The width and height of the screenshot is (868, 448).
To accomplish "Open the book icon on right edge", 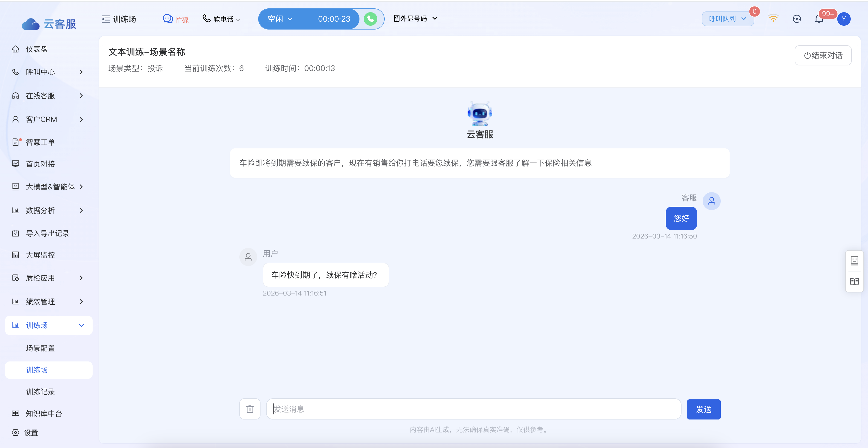I will 854,282.
